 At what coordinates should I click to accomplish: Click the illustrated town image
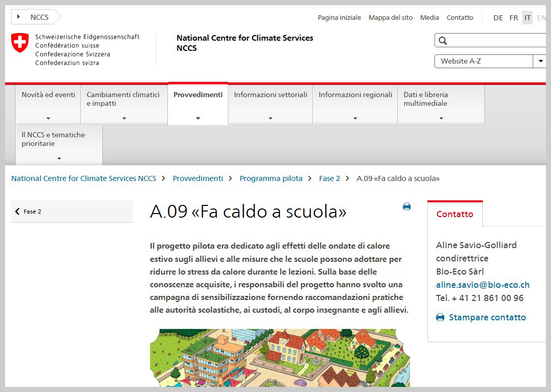point(280,357)
